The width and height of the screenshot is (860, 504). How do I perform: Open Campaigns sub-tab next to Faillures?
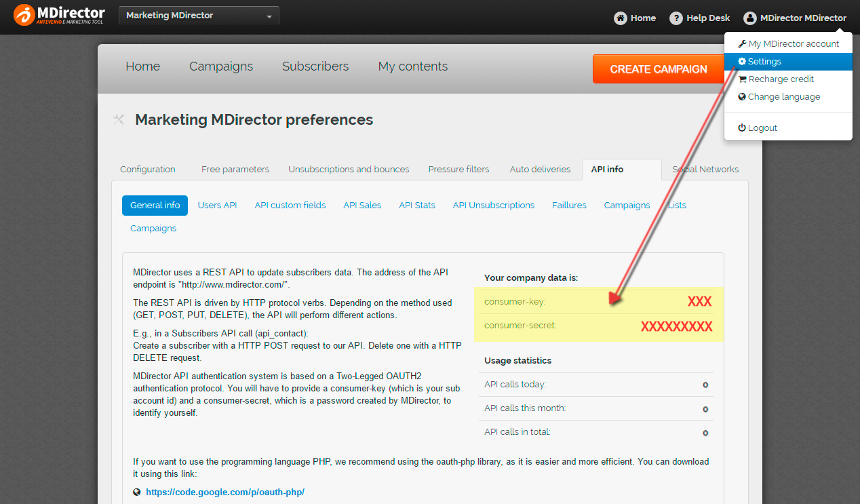[x=627, y=206]
